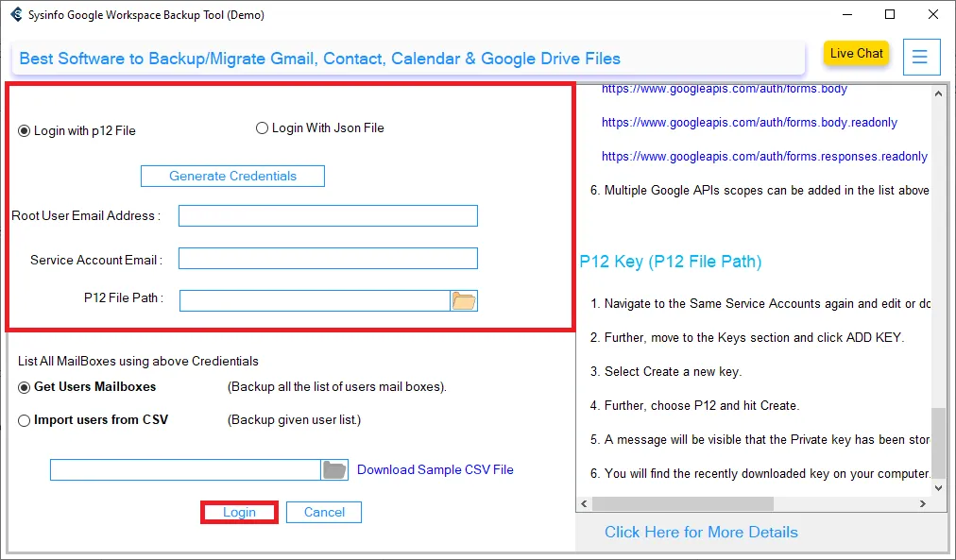
Task: Open the hamburger menu icon
Action: [x=921, y=57]
